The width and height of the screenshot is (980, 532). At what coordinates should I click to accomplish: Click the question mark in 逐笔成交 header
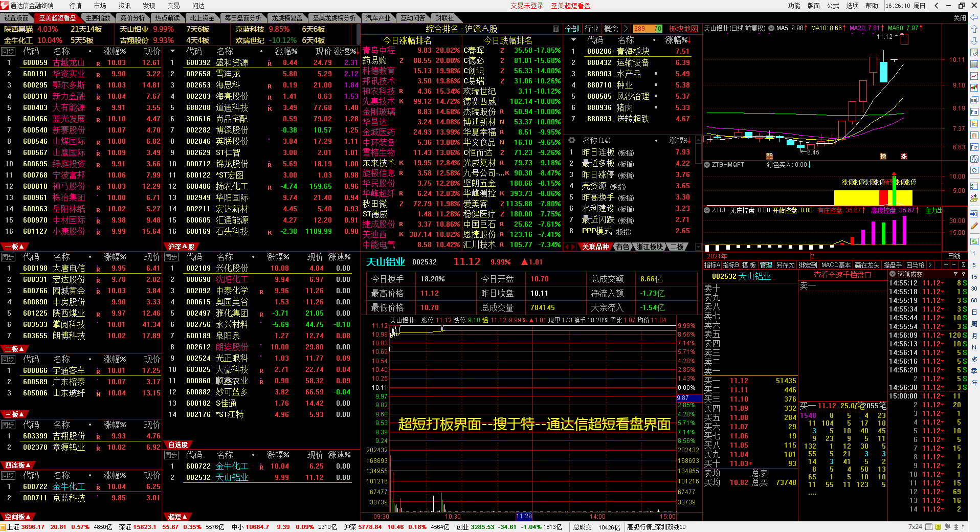click(963, 274)
